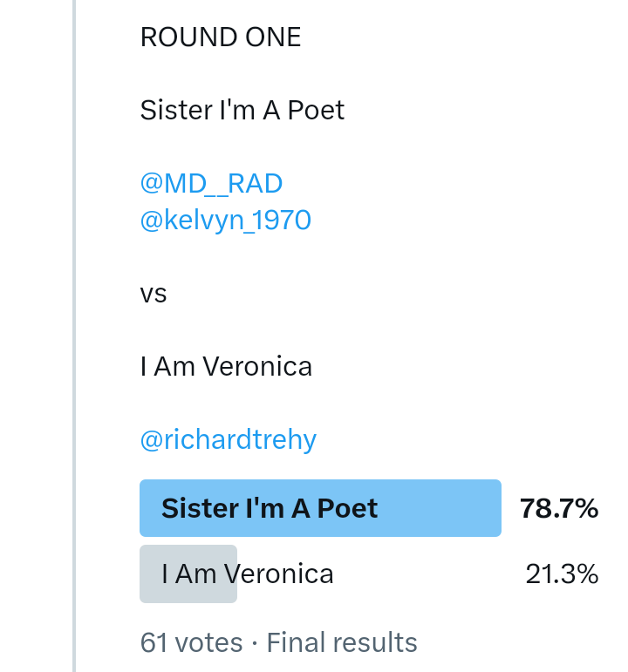Click the word "votes" in the poll footer

(208, 643)
